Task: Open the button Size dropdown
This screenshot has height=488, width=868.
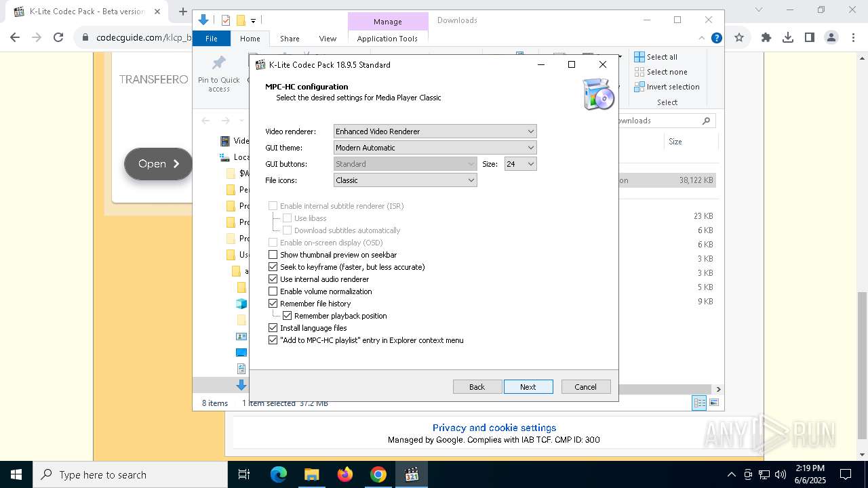Action: 520,164
